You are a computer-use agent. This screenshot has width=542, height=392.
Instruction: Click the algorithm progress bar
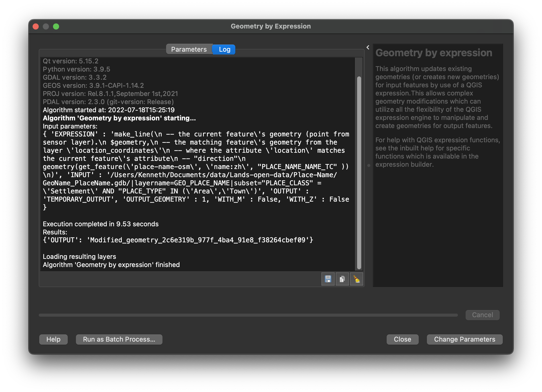[x=248, y=315]
